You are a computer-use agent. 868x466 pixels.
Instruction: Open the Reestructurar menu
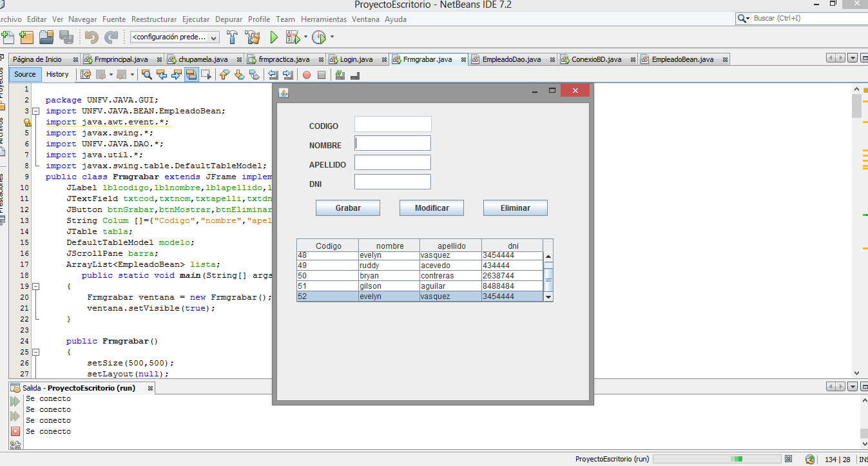[154, 19]
